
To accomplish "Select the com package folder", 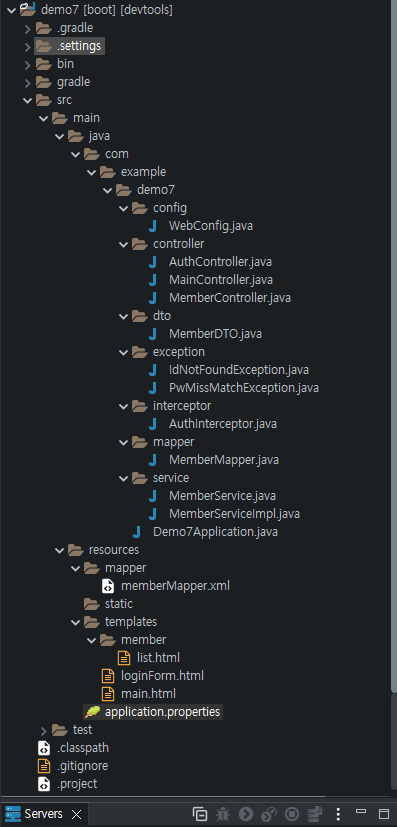I will point(117,154).
